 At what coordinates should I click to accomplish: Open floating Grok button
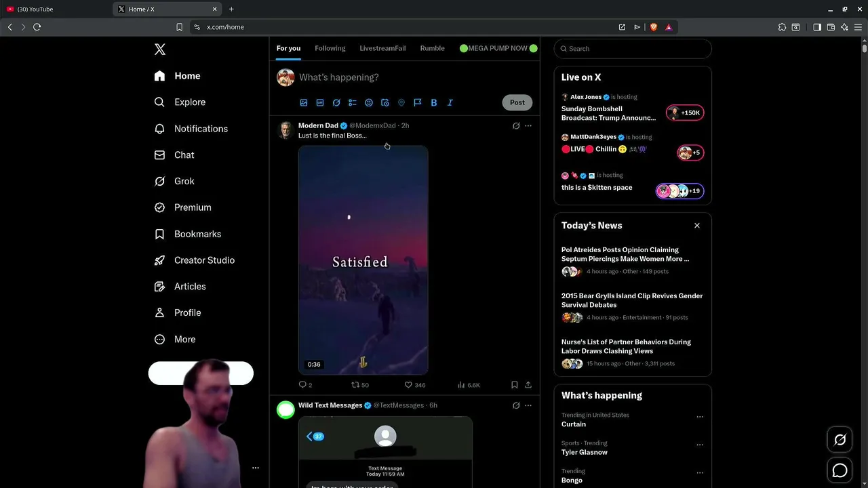coord(840,440)
